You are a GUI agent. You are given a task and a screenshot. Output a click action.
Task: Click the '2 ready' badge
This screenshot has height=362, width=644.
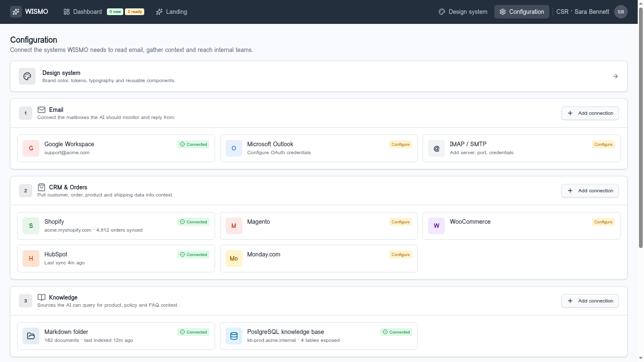[135, 12]
